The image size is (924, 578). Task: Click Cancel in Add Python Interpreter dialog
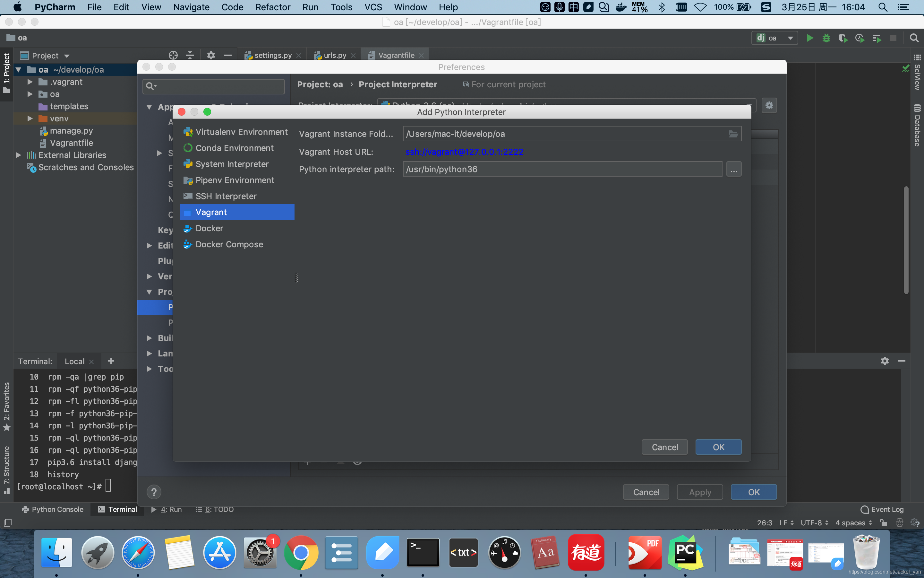pos(664,447)
